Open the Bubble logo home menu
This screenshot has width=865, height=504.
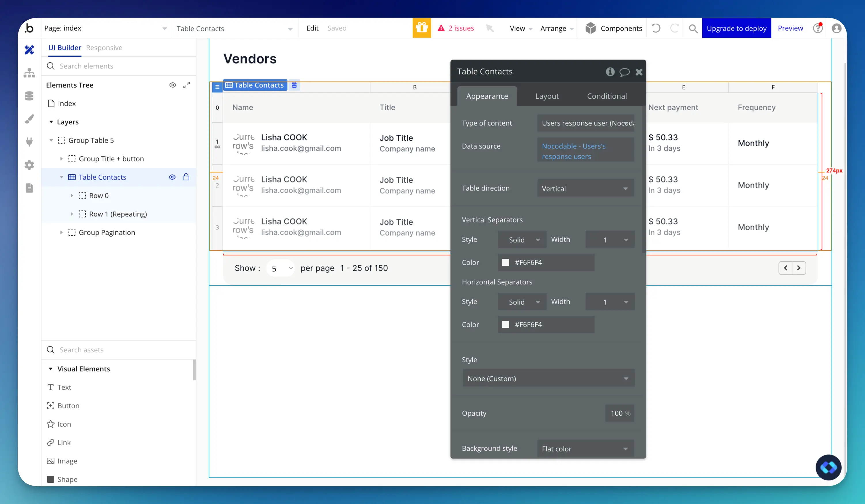coord(29,28)
